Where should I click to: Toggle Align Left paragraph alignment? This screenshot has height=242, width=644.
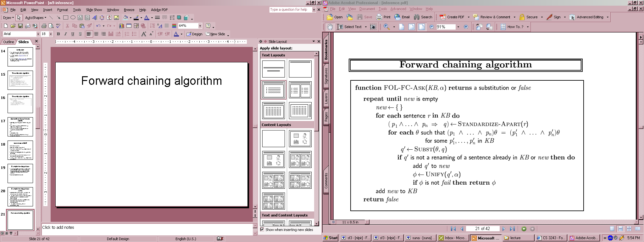tap(89, 34)
